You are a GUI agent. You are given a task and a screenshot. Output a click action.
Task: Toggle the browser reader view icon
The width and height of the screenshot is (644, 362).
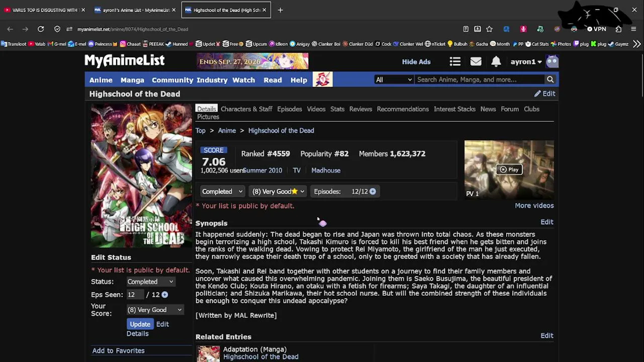(x=466, y=29)
